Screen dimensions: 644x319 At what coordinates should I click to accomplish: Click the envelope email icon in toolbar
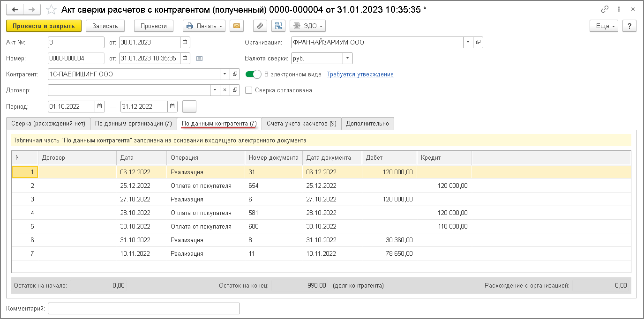point(237,26)
